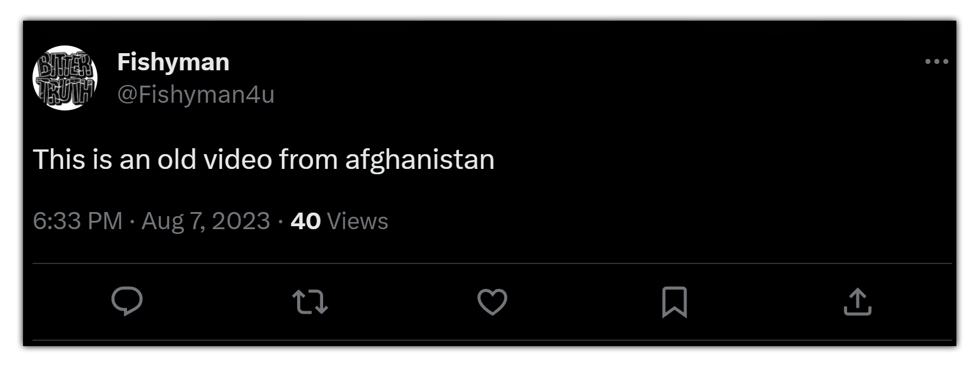Open the share upload-arrow icon

(858, 301)
